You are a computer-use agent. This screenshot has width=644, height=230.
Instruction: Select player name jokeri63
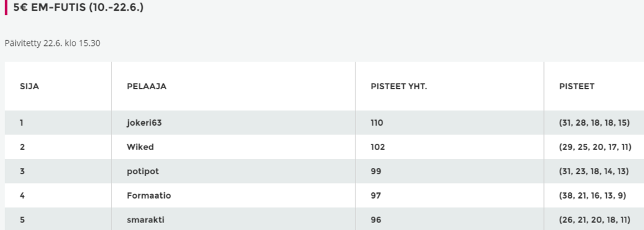(144, 123)
